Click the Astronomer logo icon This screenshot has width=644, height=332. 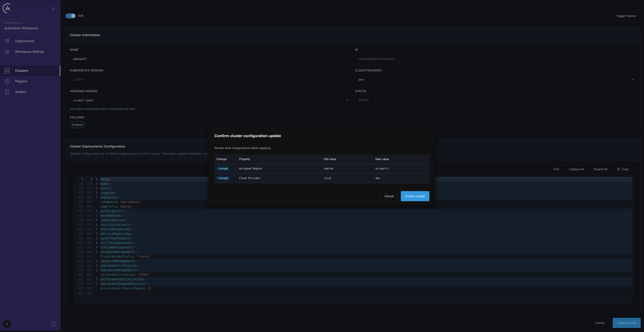pos(7,8)
